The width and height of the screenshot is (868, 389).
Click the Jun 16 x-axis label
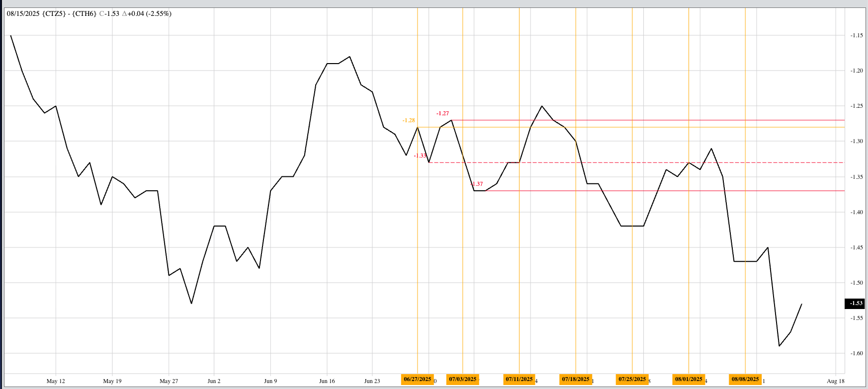coord(327,381)
